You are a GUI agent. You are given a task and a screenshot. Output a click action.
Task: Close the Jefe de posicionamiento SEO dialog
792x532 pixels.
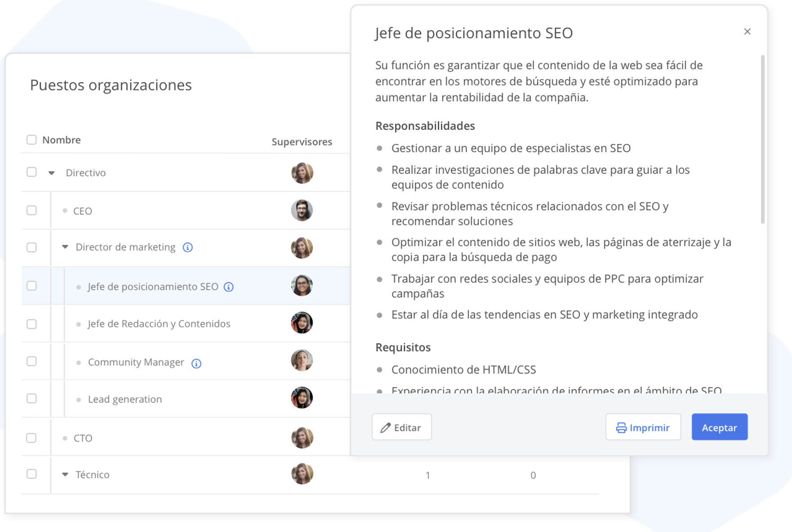(x=747, y=32)
